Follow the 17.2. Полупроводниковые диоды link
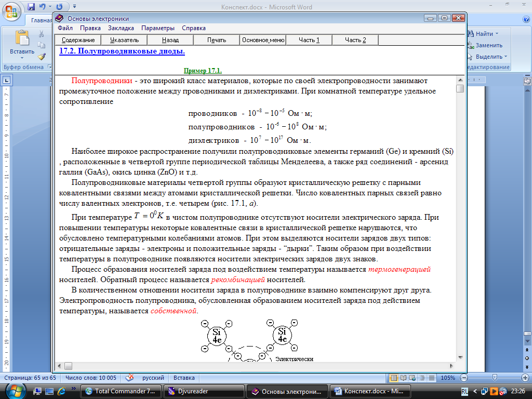532x399 pixels. (x=122, y=51)
